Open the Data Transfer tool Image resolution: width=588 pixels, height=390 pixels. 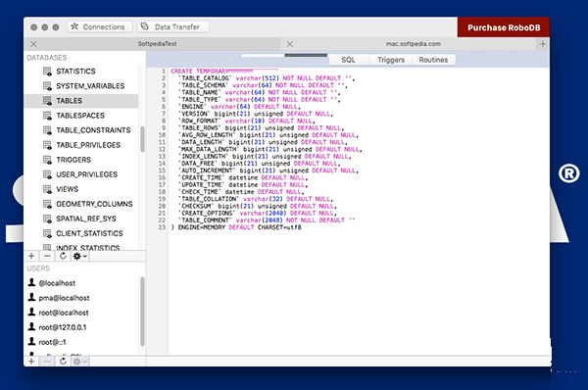[172, 27]
